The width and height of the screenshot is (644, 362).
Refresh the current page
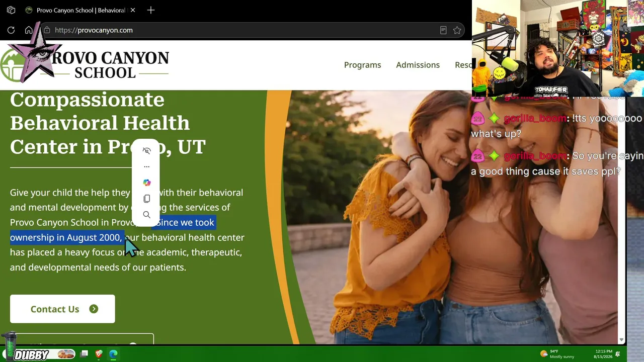11,30
